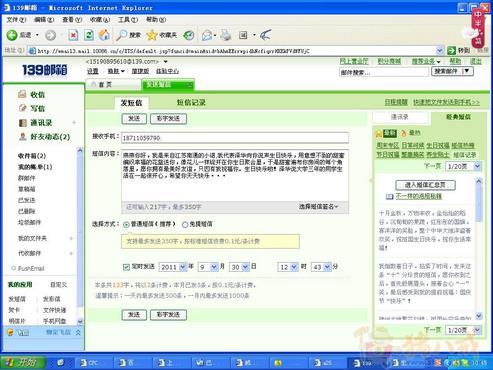Click the page icon in address bar
This screenshot has width=493, height=370.
point(32,51)
